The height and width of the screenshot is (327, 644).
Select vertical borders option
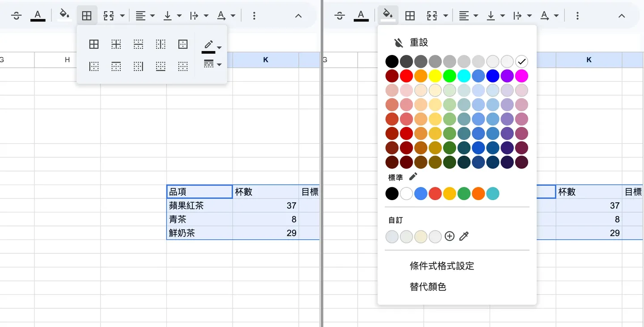click(x=161, y=44)
